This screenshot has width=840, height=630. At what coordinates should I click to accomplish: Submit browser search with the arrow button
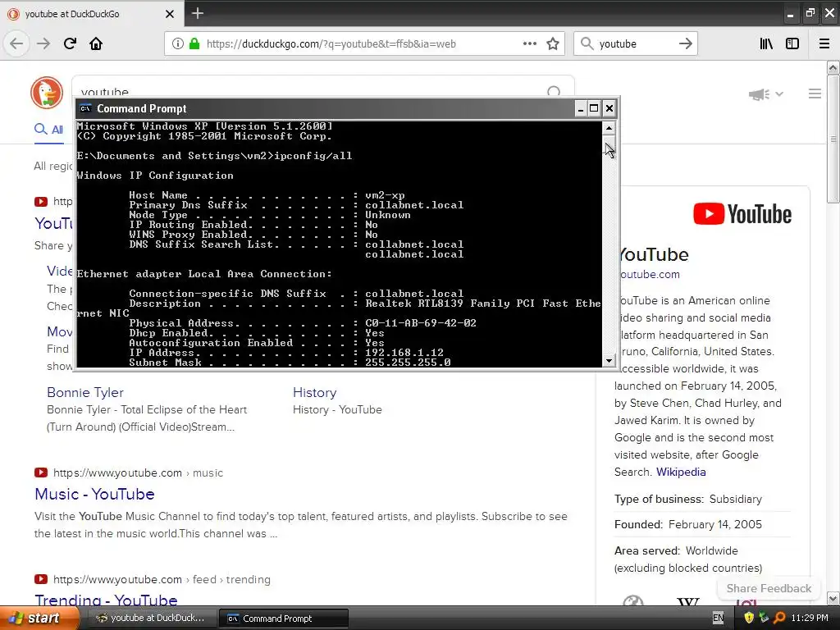click(685, 43)
